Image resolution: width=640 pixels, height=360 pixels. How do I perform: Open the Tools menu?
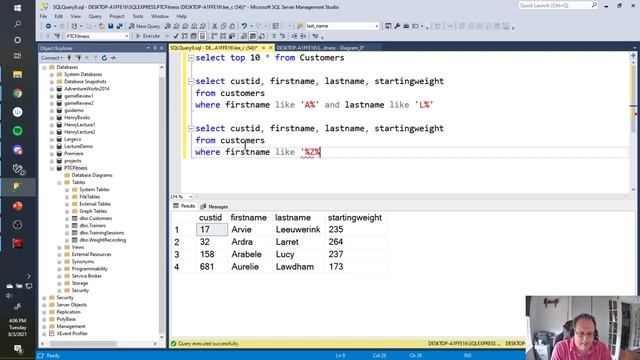[138, 16]
